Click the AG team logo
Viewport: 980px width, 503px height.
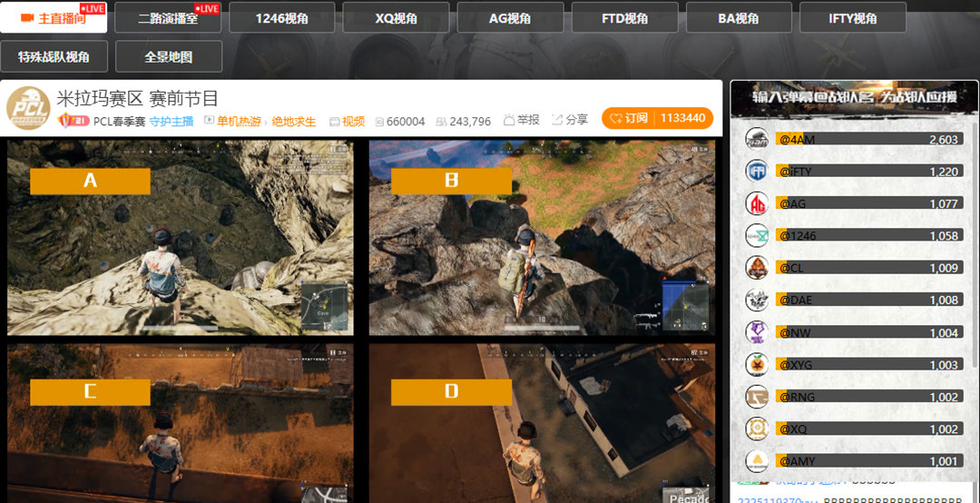(757, 203)
